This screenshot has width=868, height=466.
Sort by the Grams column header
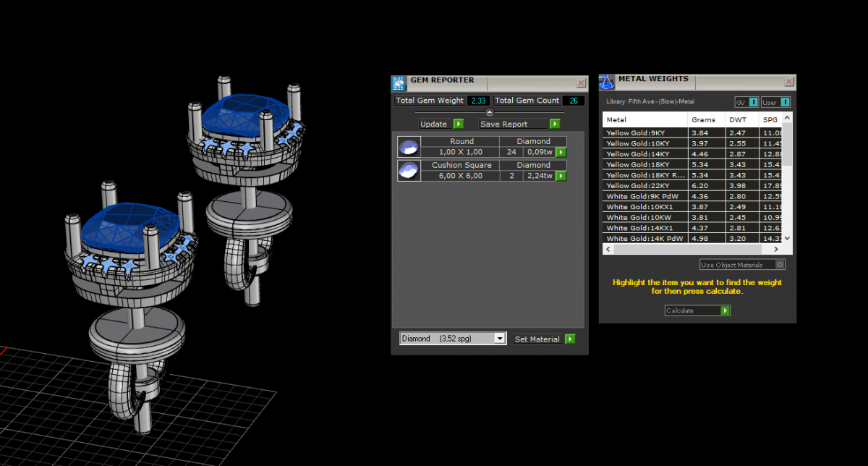[703, 119]
